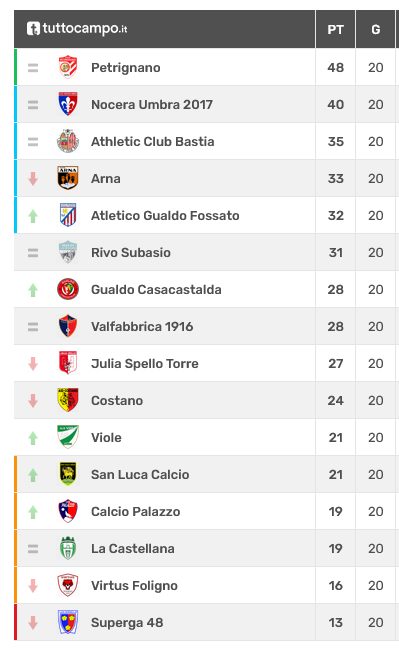This screenshot has width=399, height=649.
Task: Click the Petrignano team crest
Action: click(x=68, y=67)
